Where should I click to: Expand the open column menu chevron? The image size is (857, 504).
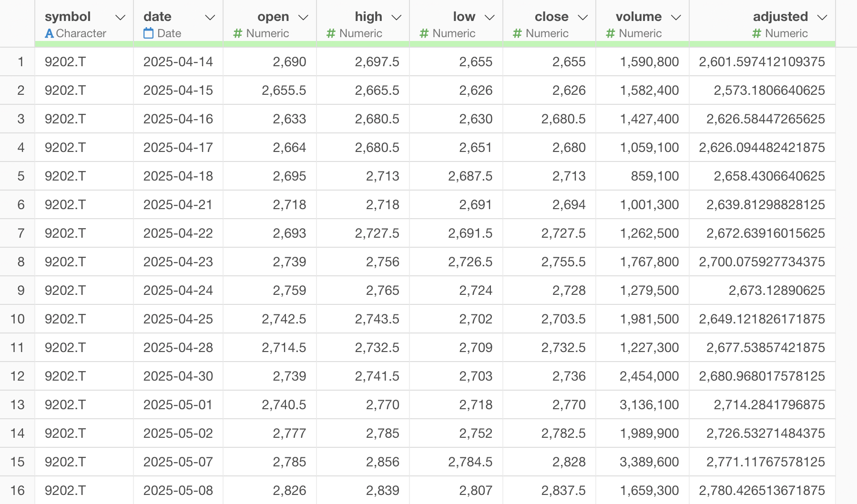[303, 18]
